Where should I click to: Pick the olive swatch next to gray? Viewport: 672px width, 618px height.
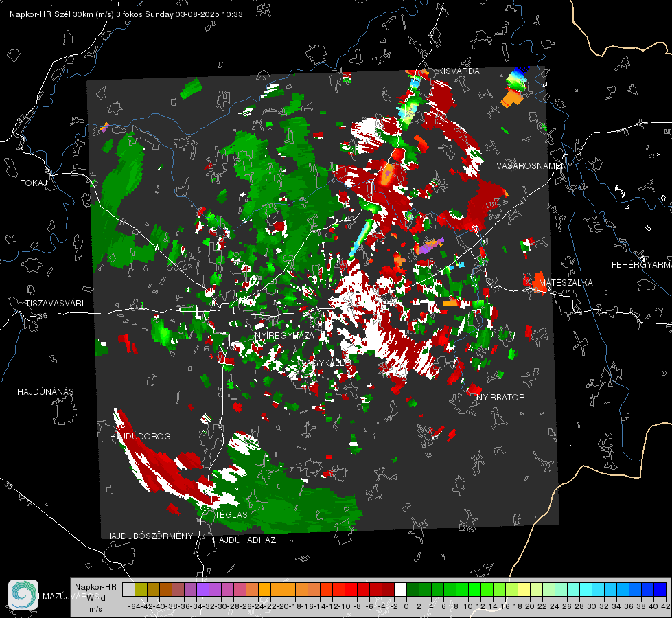(x=141, y=589)
